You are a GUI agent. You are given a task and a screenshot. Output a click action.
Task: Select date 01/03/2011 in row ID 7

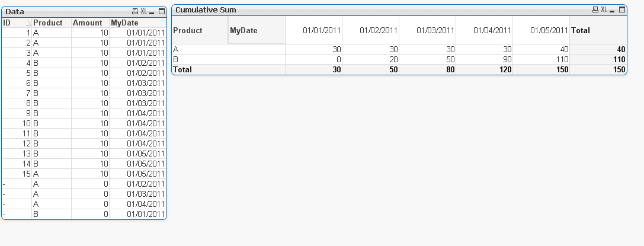(137, 93)
